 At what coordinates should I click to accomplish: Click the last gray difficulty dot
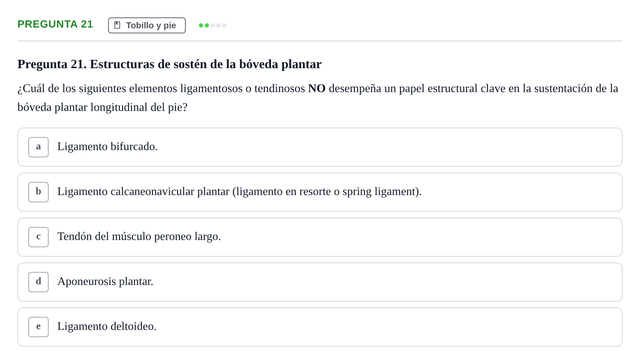(x=224, y=25)
